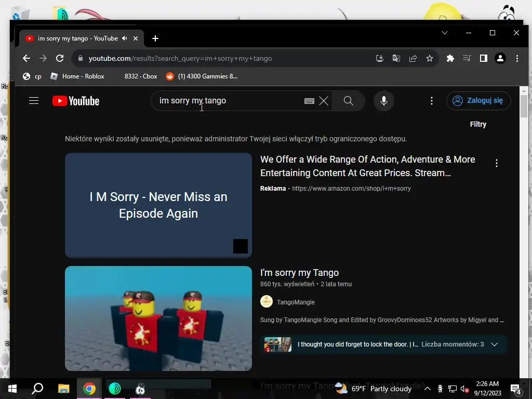Image resolution: width=532 pixels, height=399 pixels.
Task: Click the scrollbar up arrow
Action: tap(524, 90)
